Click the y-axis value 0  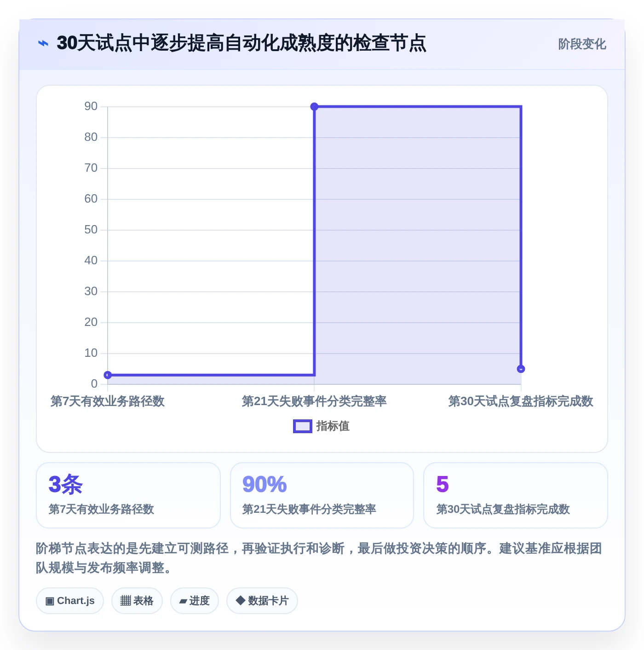pyautogui.click(x=94, y=384)
